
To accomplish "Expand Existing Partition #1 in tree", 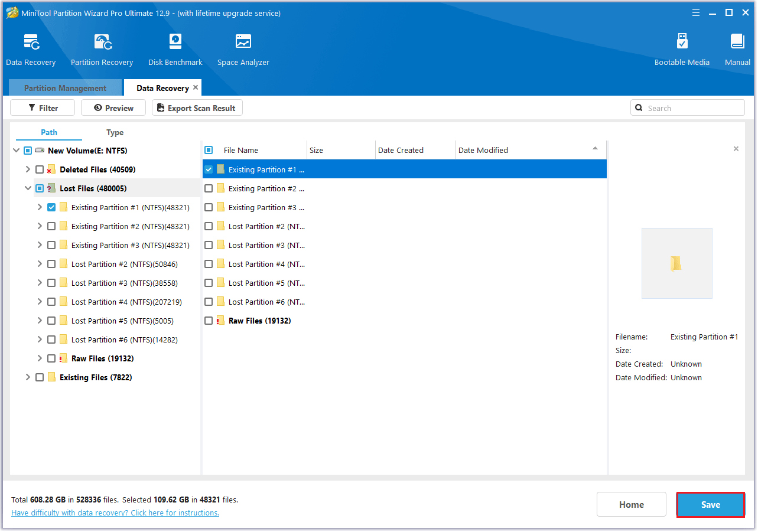I will click(x=40, y=207).
